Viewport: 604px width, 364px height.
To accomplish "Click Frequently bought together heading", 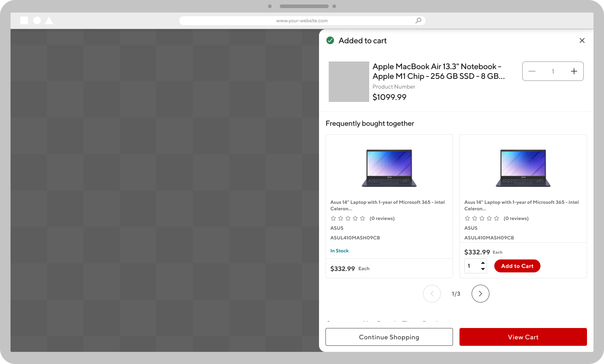I will click(370, 123).
